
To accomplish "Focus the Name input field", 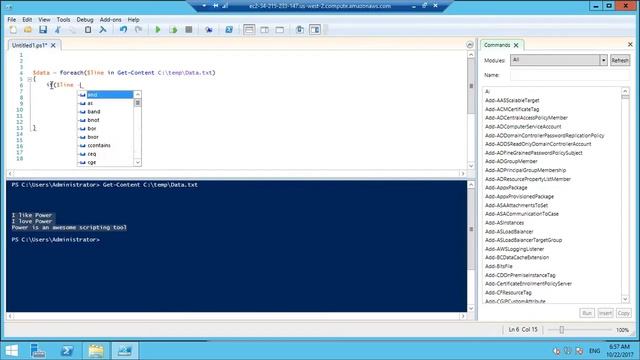I will click(x=570, y=75).
